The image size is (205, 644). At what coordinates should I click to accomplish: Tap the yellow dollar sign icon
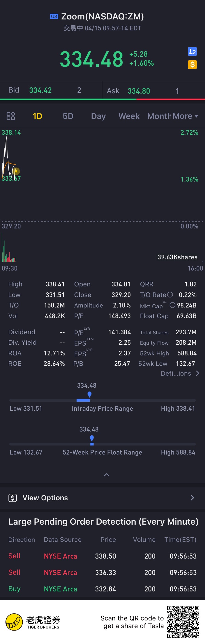(192, 65)
